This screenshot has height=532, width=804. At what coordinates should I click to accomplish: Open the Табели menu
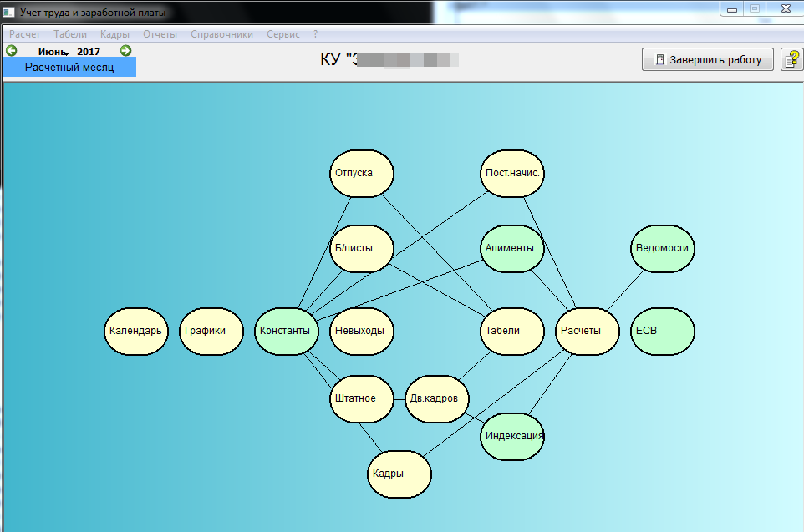(70, 34)
